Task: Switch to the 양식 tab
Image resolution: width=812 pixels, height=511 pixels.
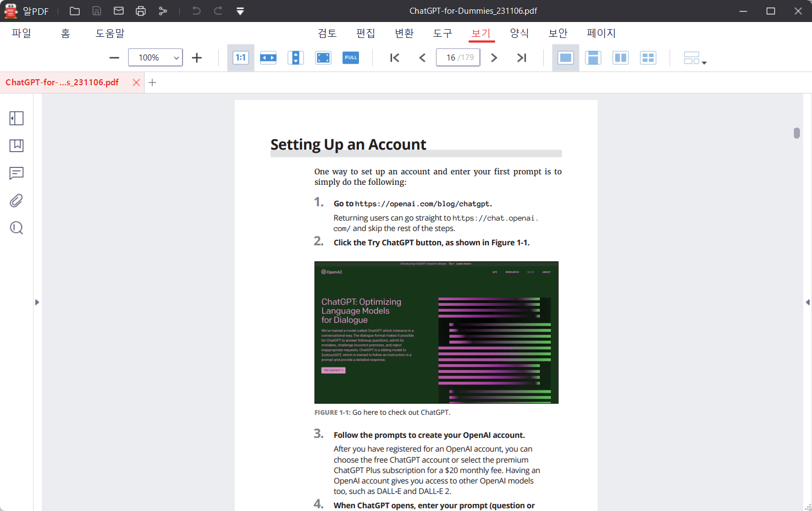Action: point(520,33)
